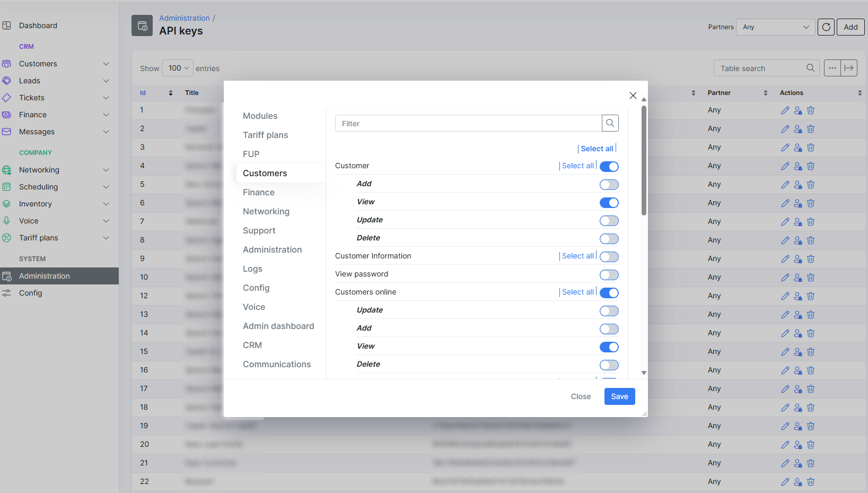This screenshot has width=868, height=493.
Task: Click the Id column sort arrows
Action: click(171, 93)
